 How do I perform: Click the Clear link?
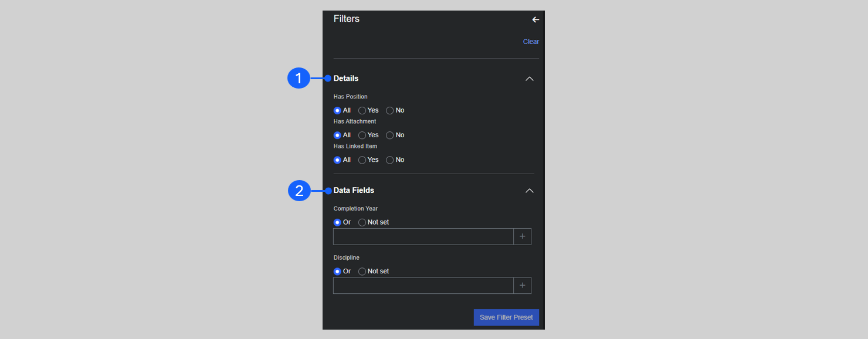[531, 42]
